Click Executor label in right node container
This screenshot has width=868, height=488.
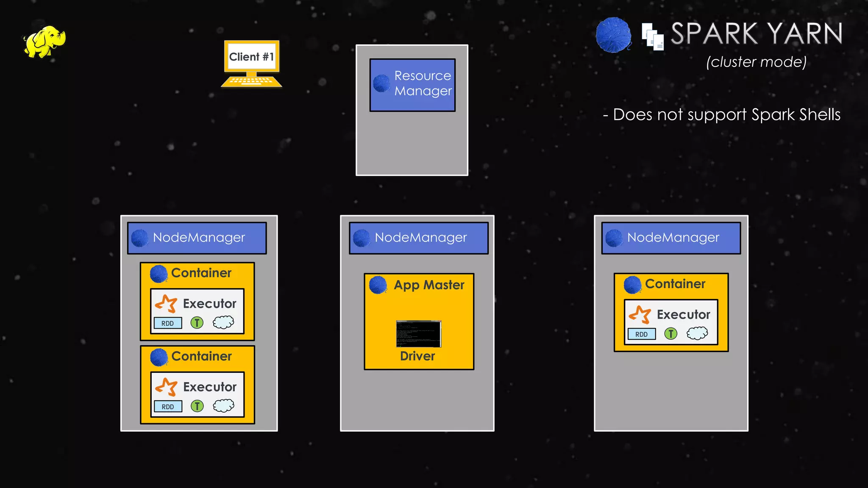pos(684,315)
